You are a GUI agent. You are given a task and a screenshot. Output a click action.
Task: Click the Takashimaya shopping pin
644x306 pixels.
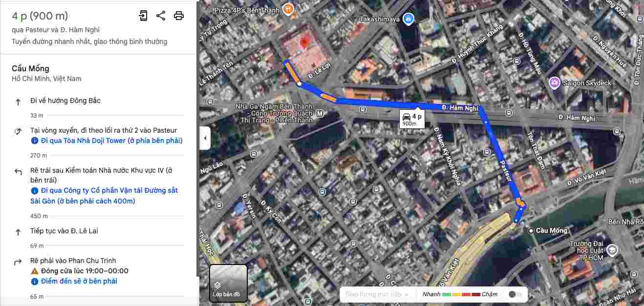click(x=408, y=19)
